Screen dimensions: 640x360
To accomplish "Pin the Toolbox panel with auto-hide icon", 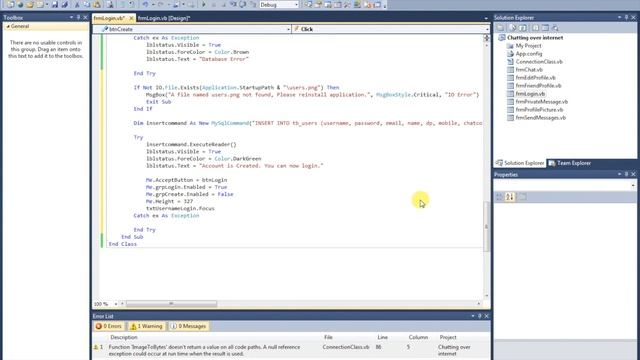I will coord(78,18).
